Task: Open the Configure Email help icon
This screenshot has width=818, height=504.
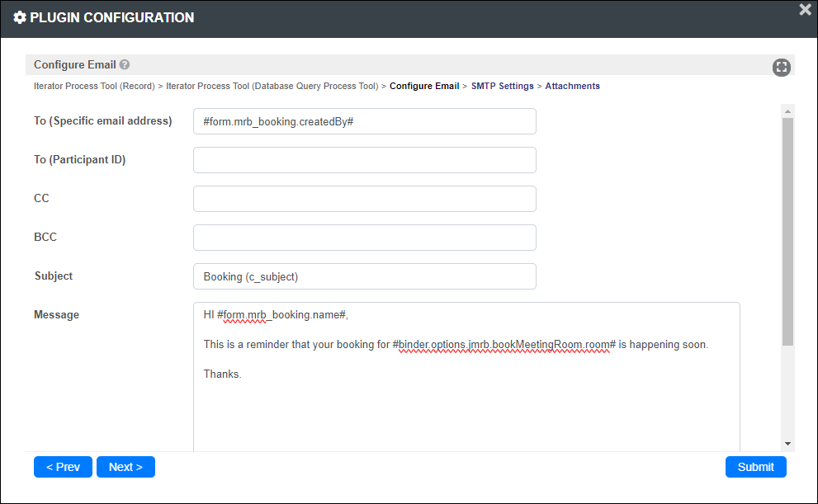Action: pyautogui.click(x=124, y=64)
